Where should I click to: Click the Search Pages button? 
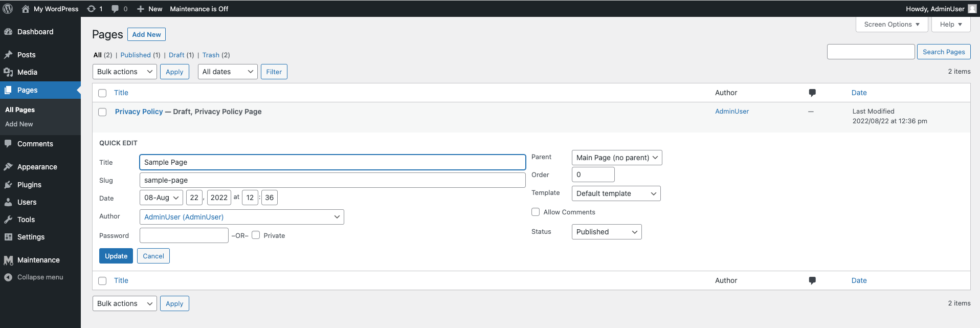click(944, 52)
